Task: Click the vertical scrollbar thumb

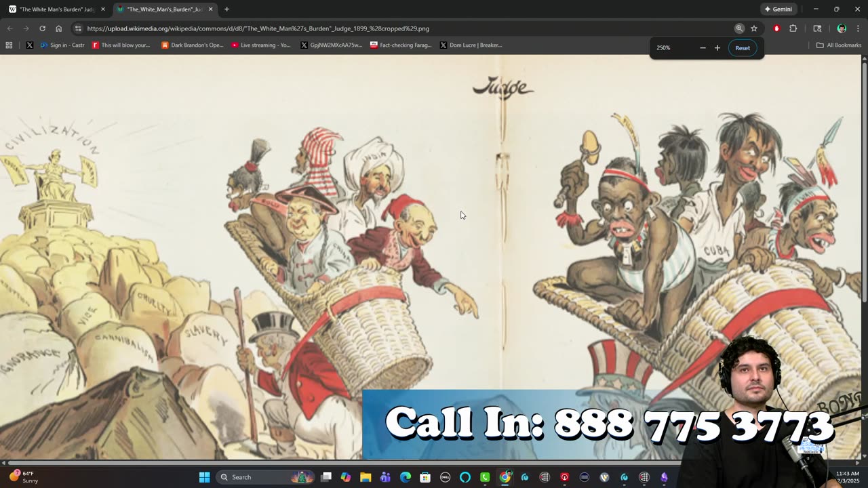Action: (864, 183)
